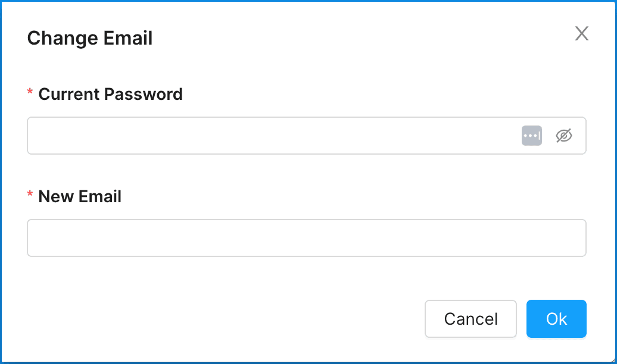617x364 pixels.
Task: Confirm email change with Ok button
Action: click(556, 319)
